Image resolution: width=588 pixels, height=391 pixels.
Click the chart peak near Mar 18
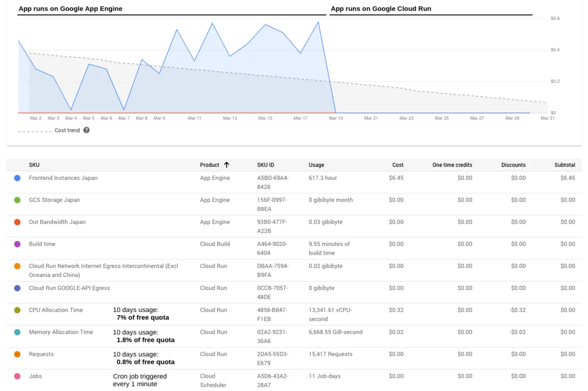pos(318,22)
